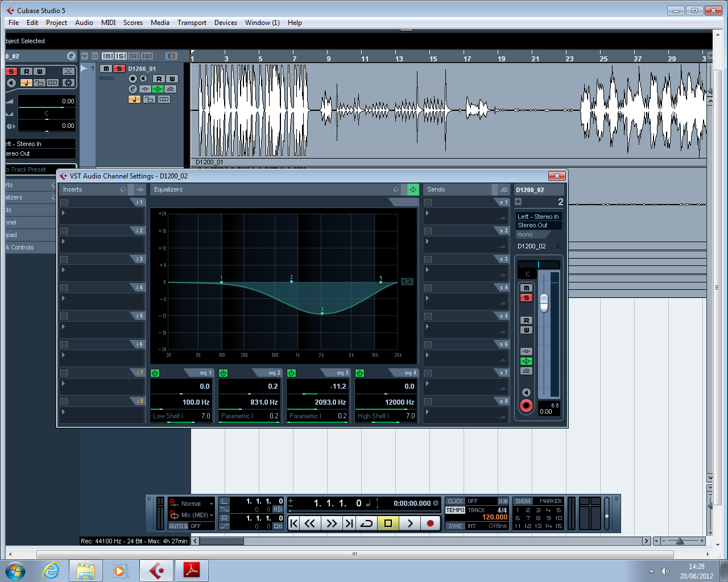Screen dimensions: 728x582
Task: Expand the insert slot i 1 plug-in selector
Action: pos(63,213)
